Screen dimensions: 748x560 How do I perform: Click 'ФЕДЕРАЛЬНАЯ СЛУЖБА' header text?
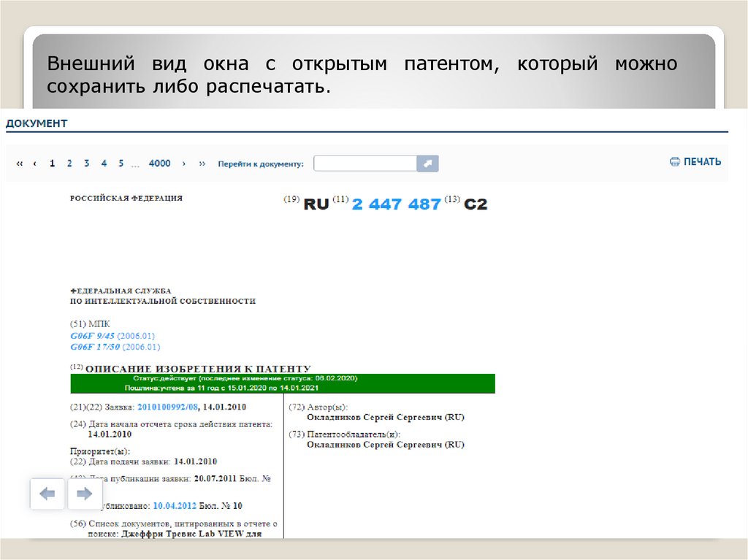pos(121,291)
